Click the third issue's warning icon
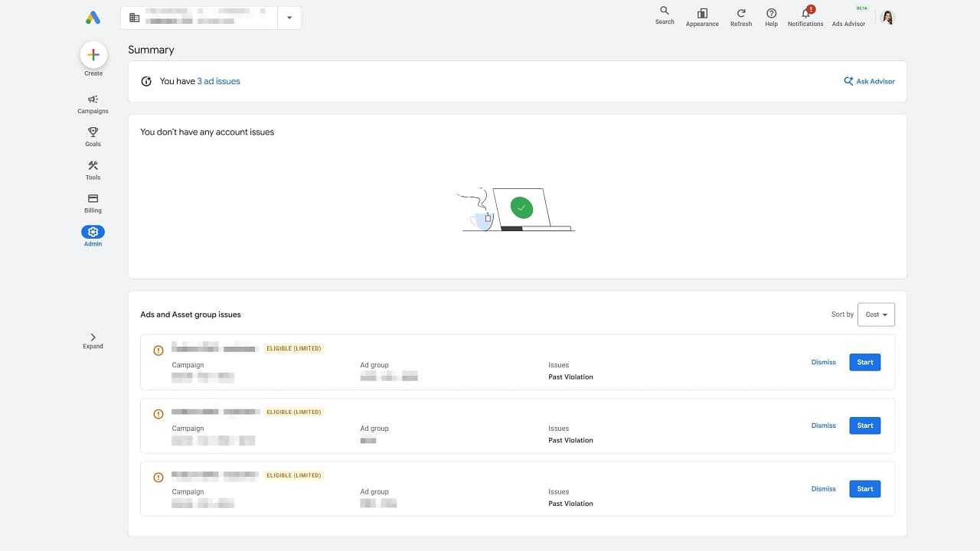 coord(158,478)
